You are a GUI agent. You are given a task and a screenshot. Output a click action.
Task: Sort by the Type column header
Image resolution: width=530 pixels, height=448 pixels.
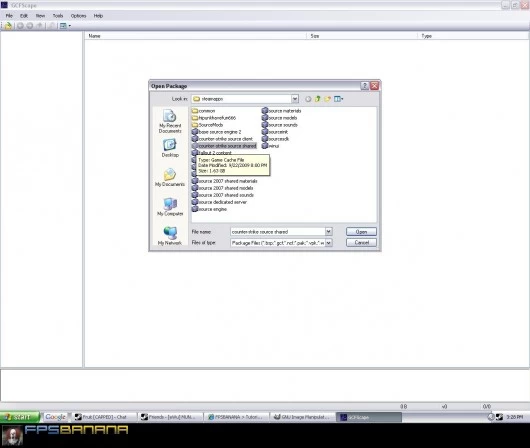point(473,36)
